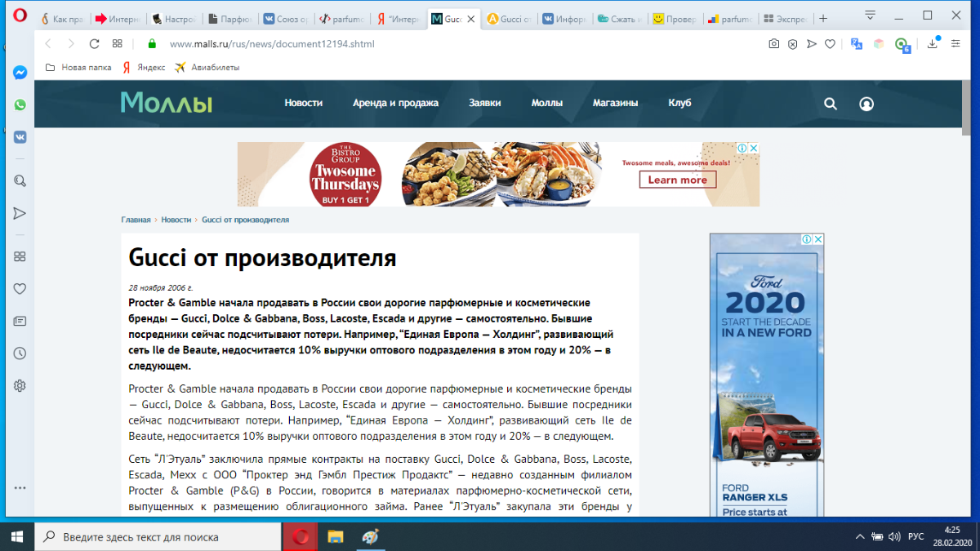The width and height of the screenshot is (980, 551).
Task: Open VK in the Opera sidebar
Action: (20, 136)
